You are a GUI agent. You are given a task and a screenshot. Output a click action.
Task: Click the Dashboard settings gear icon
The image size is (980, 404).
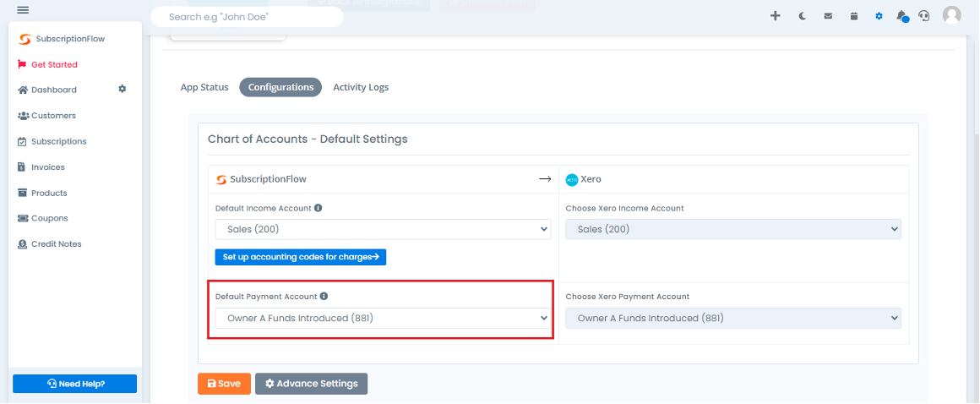[x=122, y=90]
